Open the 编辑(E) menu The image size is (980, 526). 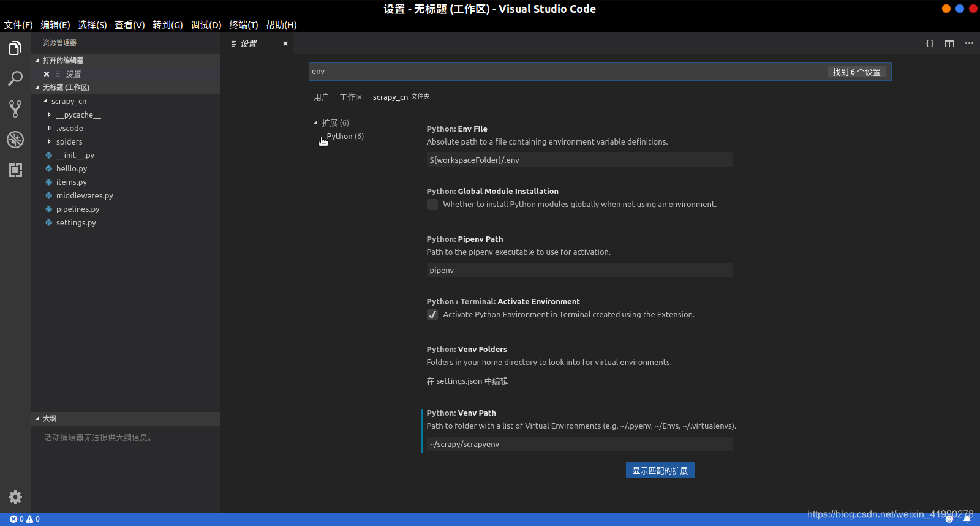pos(55,25)
